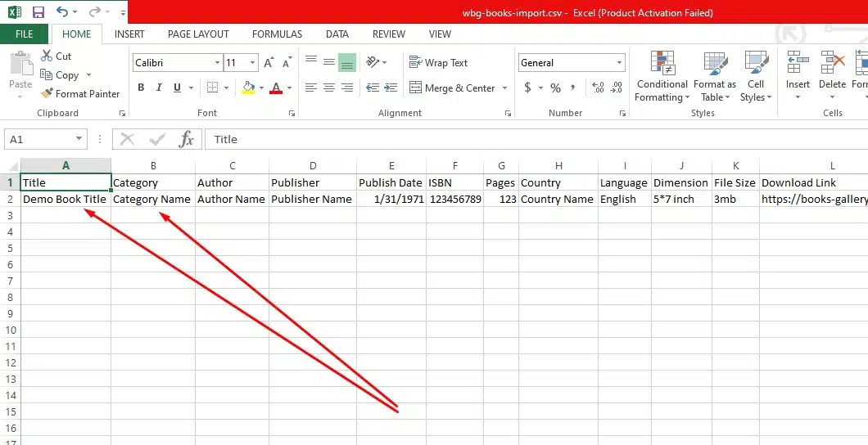Open Format as Table gallery
868x445 pixels.
[715, 76]
